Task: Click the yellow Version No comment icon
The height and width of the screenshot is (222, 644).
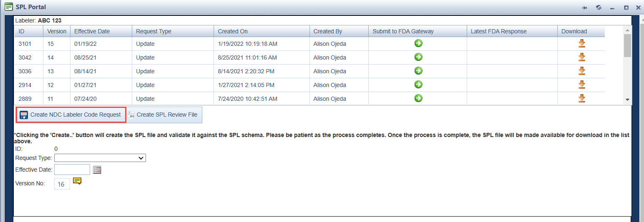Action: point(77,181)
